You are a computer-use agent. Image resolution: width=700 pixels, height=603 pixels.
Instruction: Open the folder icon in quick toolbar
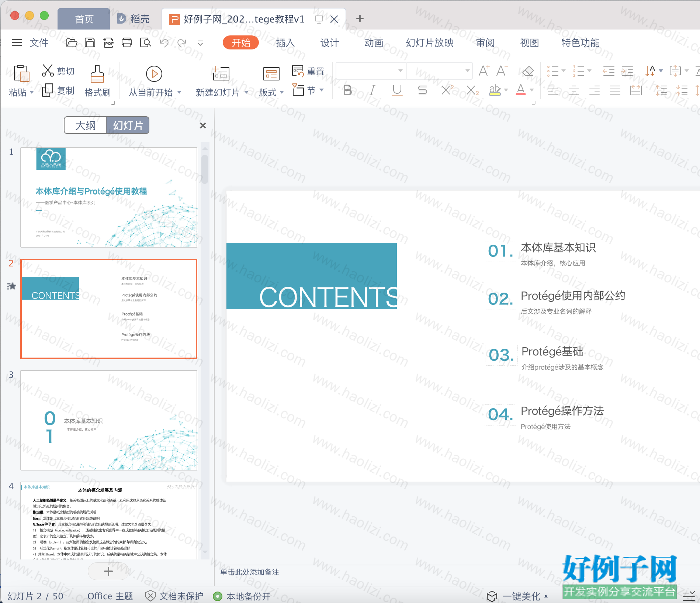[x=72, y=43]
